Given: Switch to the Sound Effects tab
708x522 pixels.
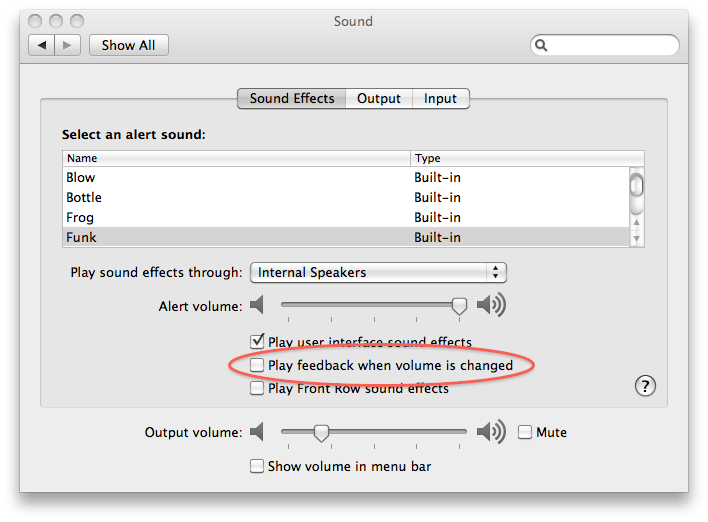Looking at the screenshot, I should point(292,98).
